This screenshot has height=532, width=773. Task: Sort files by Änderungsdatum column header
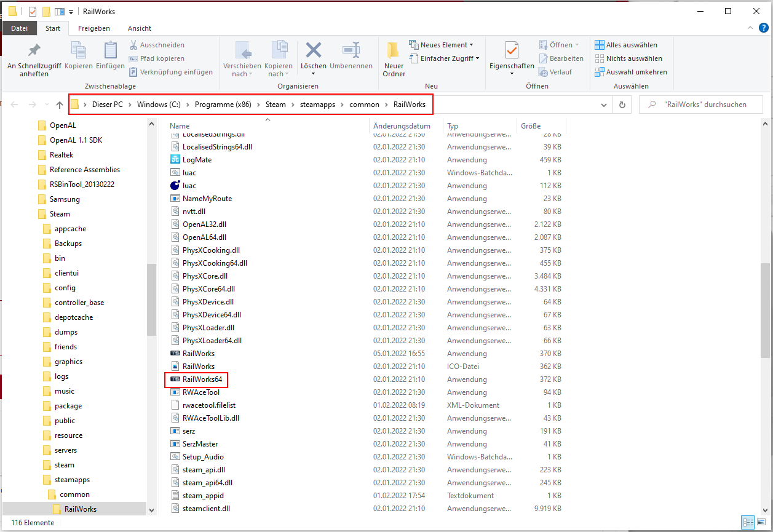point(402,125)
